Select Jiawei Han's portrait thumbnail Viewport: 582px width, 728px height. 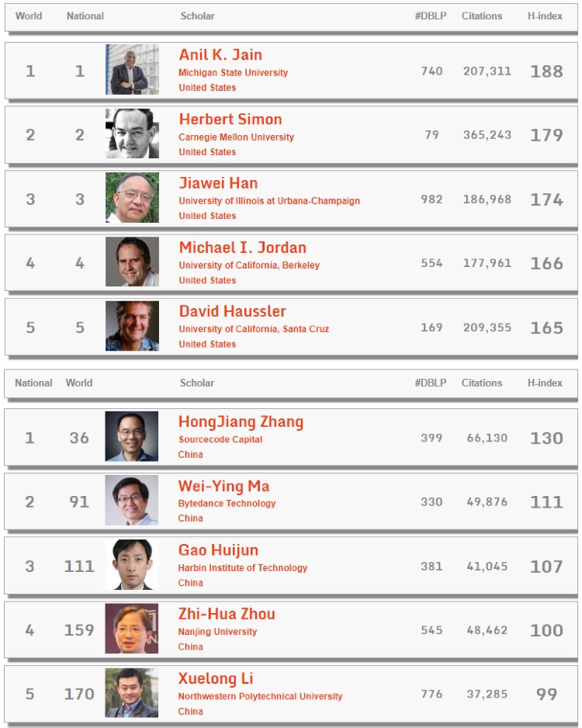click(132, 198)
